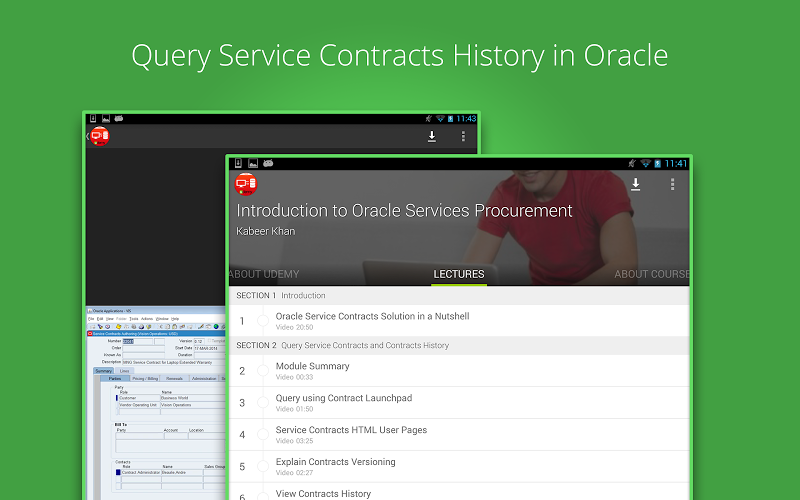
Task: Select the Vendor Operating Unit cell
Action: point(139,405)
